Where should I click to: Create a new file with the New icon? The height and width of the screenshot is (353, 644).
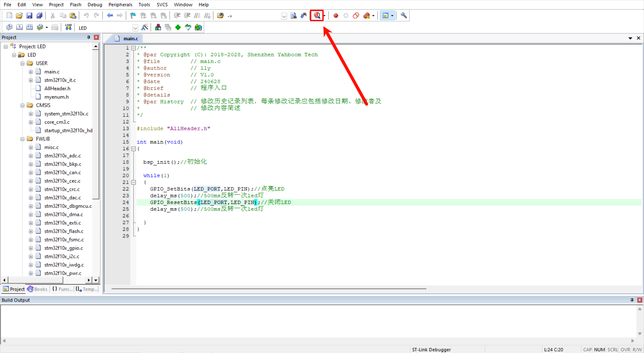click(x=9, y=15)
